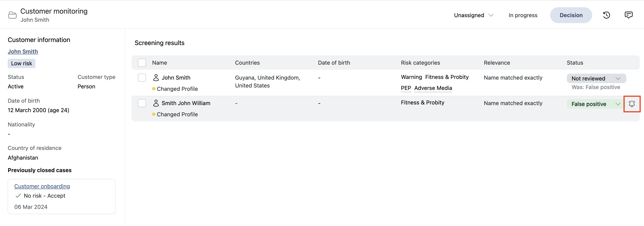Screen dimensions: 644x226
Task: Click the Decision button
Action: click(x=571, y=15)
